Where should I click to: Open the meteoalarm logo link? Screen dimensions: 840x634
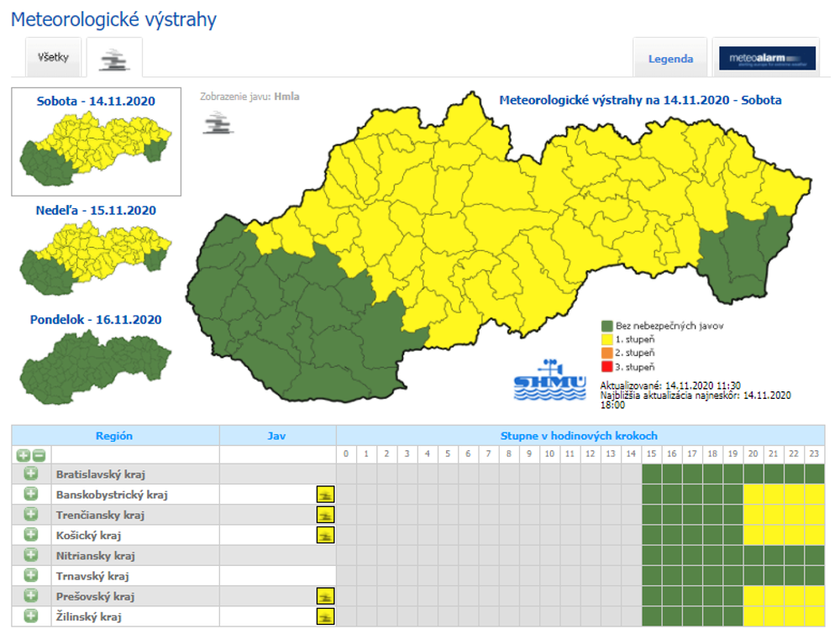pyautogui.click(x=767, y=58)
